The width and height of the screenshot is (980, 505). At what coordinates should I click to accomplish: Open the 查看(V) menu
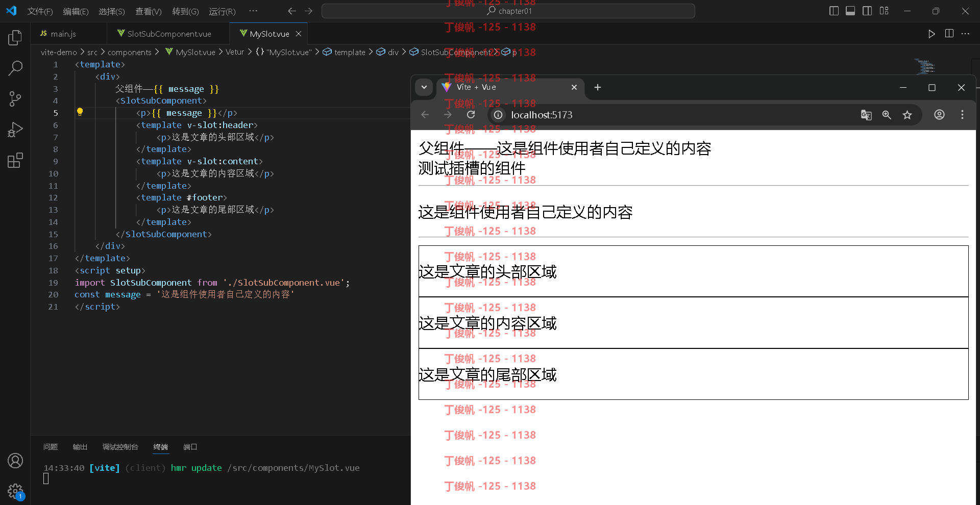point(148,11)
